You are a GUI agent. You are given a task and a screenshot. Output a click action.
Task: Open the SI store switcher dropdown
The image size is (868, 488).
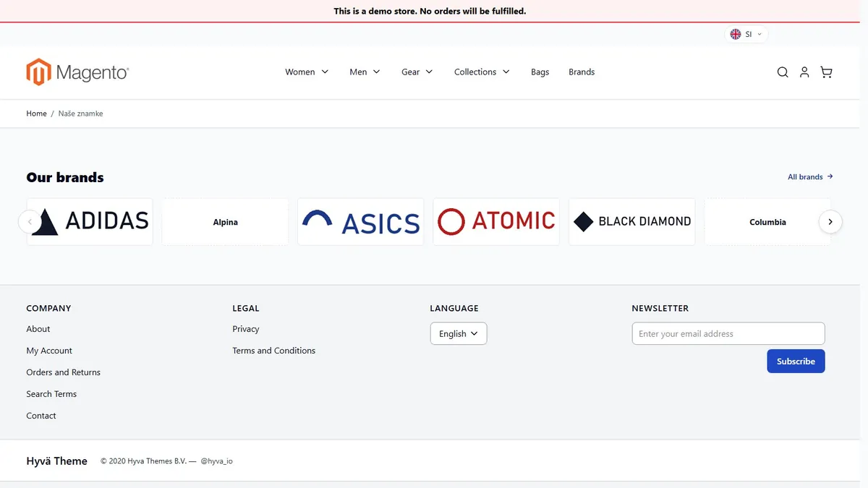tap(746, 34)
